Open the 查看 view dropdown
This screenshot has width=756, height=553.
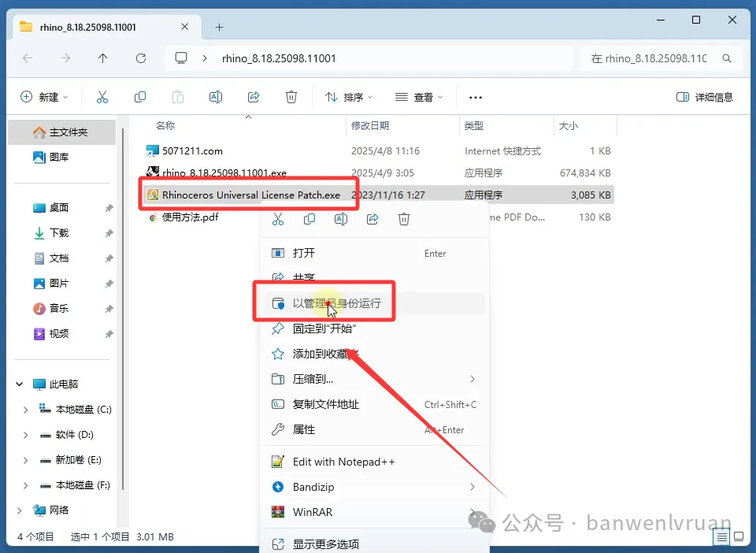tap(418, 97)
